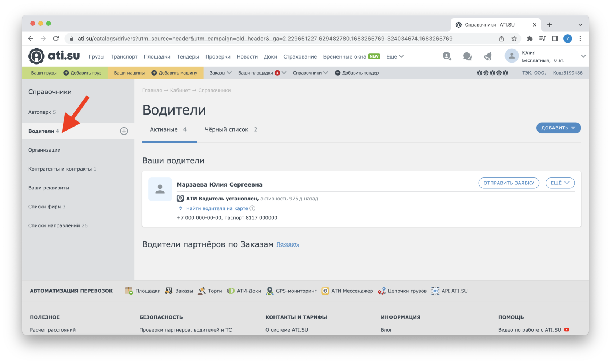Open the ДОБАВИТЬ dropdown button

pyautogui.click(x=558, y=128)
